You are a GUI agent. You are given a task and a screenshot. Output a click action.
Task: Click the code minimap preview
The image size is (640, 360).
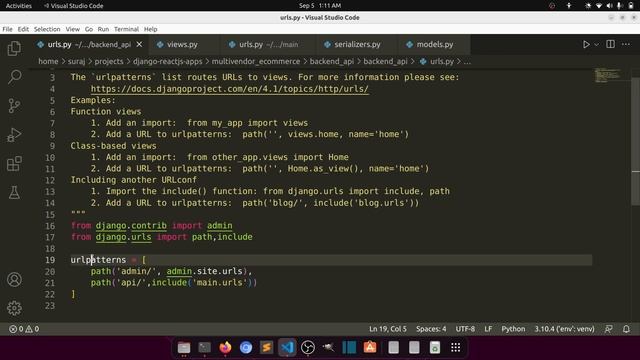tap(607, 76)
